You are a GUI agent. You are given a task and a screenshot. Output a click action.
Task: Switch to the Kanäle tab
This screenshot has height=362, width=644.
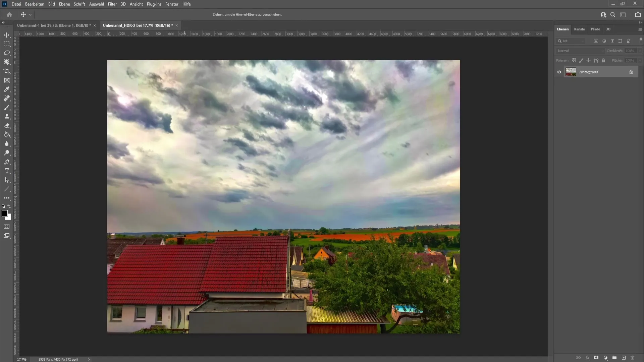pyautogui.click(x=579, y=29)
